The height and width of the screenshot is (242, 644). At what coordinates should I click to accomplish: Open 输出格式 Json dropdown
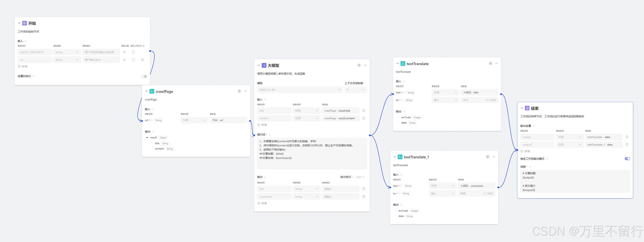point(360,177)
